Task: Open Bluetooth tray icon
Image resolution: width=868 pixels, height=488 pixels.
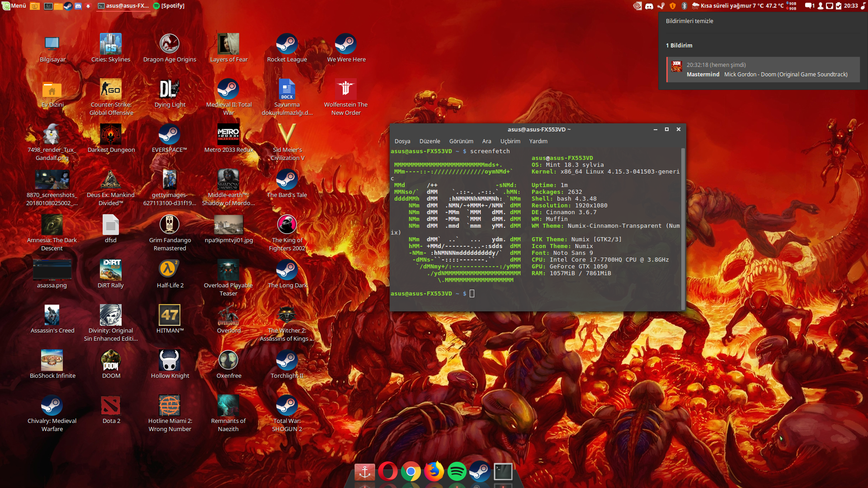Action: tap(684, 6)
